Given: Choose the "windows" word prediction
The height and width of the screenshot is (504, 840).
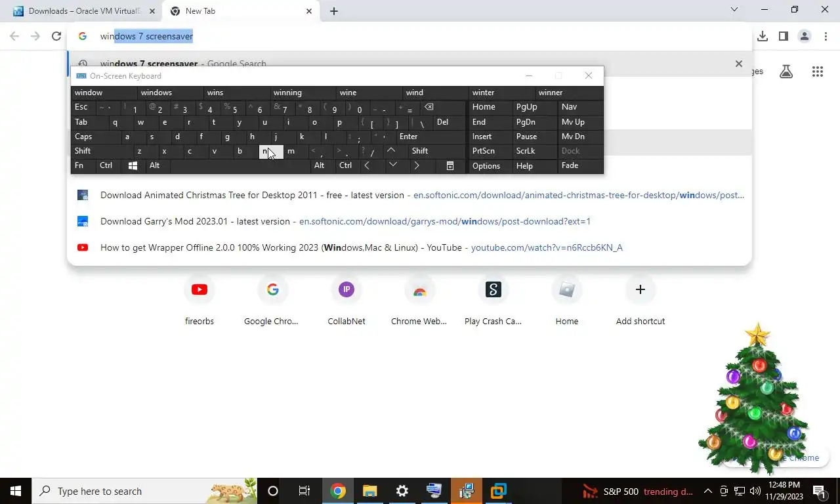Looking at the screenshot, I should 170,93.
